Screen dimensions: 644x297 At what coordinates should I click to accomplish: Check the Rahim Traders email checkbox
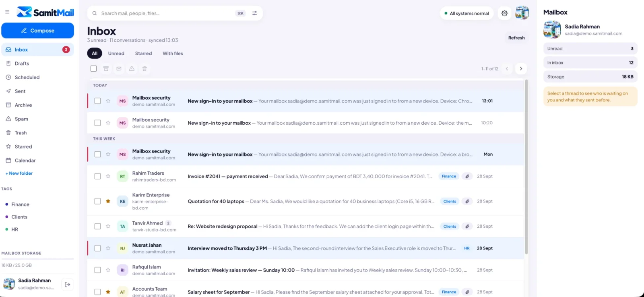(x=97, y=176)
